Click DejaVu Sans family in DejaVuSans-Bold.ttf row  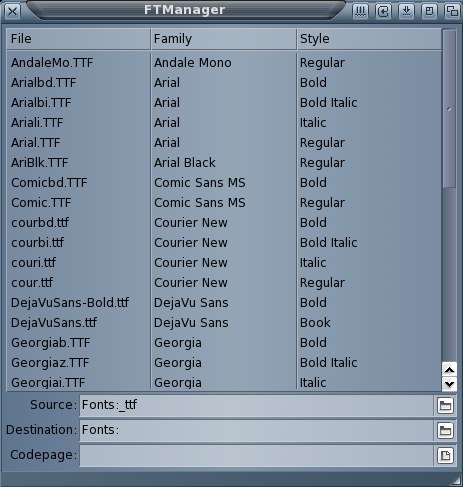(191, 303)
